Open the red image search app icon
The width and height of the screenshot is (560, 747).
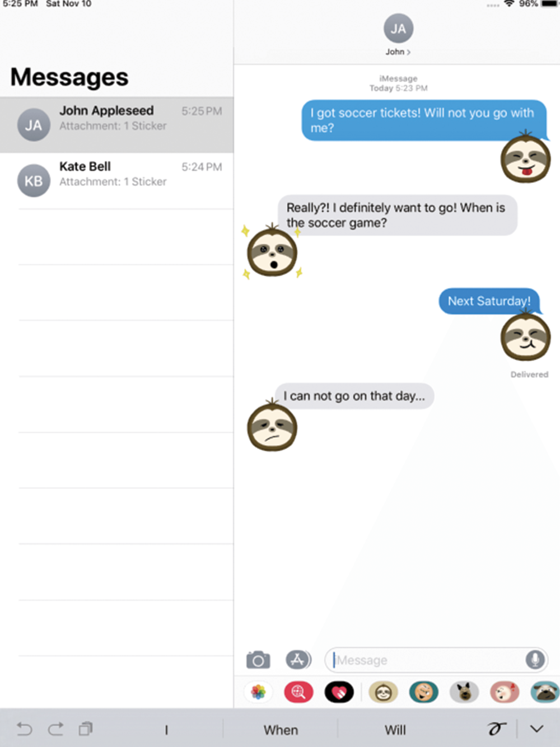coord(298,693)
